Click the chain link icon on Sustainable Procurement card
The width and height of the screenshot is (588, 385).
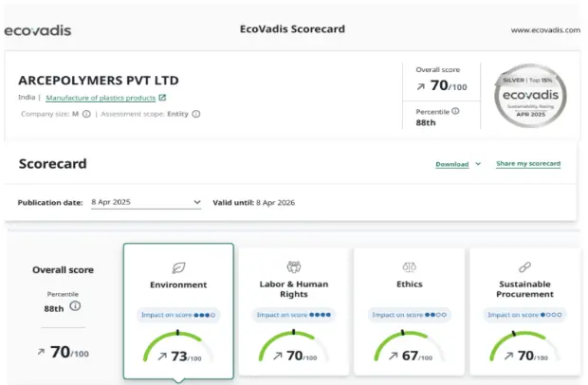(x=524, y=267)
